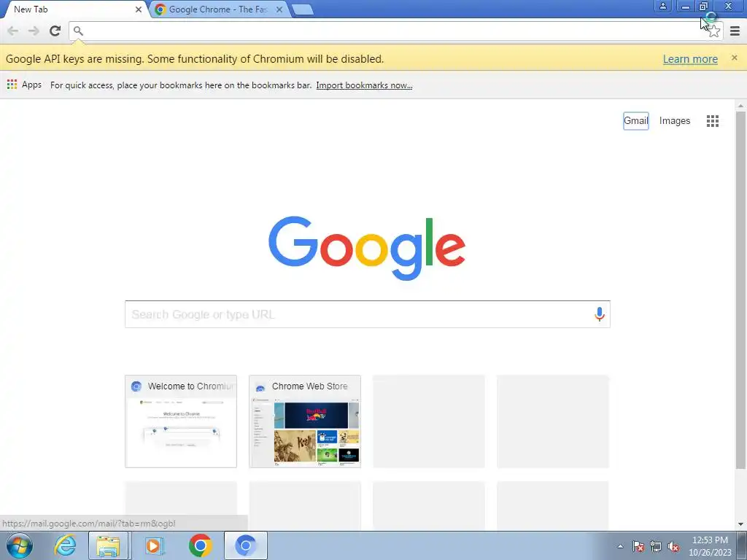Start voice search with the microphone icon
The image size is (747, 560).
pos(600,314)
